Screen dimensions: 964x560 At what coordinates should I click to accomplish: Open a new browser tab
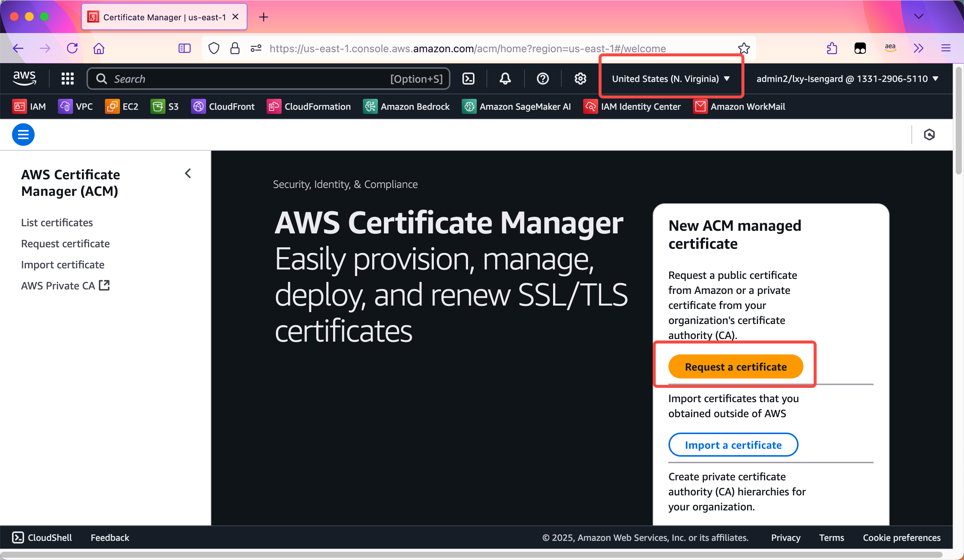[x=264, y=17]
